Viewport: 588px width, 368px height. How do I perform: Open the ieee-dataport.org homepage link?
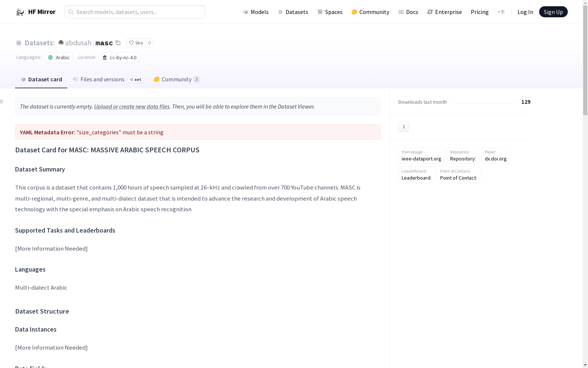422,156
